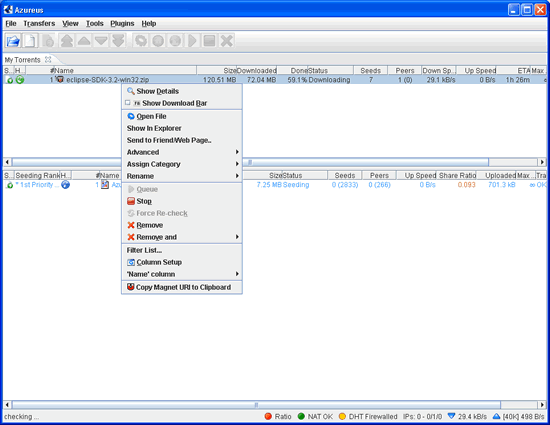Click the IPs: 0 - 0/1/0 status text
This screenshot has height=425, width=550.
(422, 416)
